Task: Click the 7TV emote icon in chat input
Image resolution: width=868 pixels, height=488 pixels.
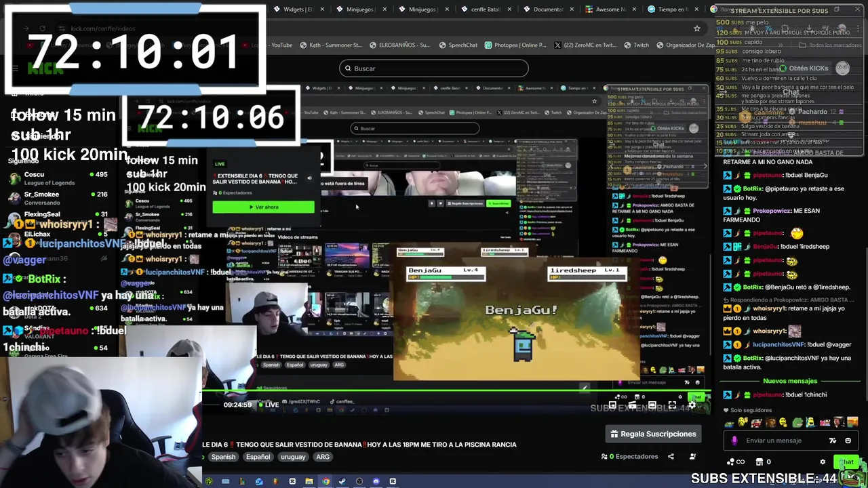Action: tap(833, 441)
